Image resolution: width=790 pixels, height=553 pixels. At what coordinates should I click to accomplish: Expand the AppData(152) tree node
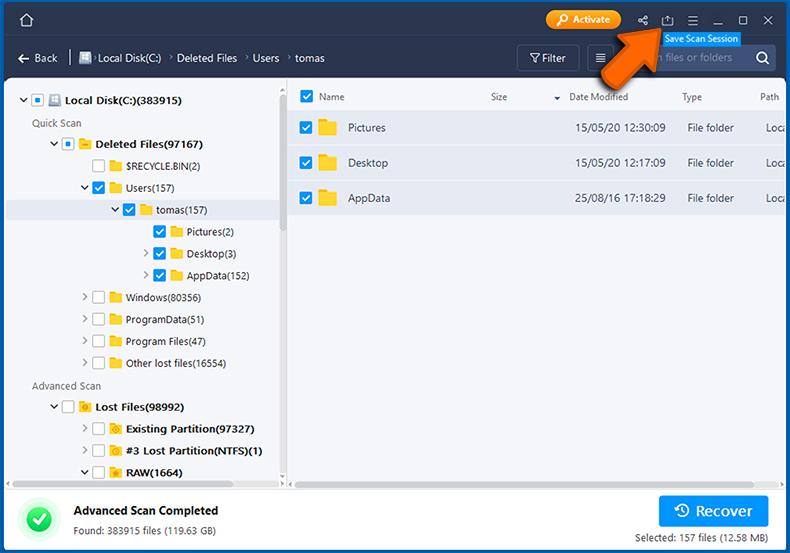tap(146, 275)
